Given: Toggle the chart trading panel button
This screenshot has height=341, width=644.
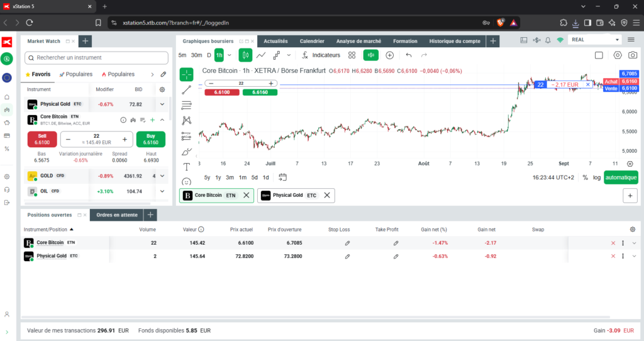Looking at the screenshot, I should pos(371,55).
